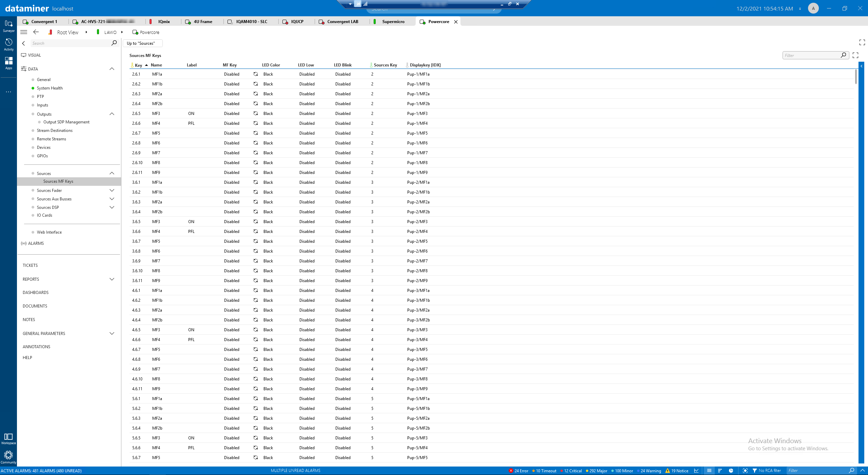Click the table vertical scrollbar thumb
Screen dimensions: 868x475
[856, 76]
